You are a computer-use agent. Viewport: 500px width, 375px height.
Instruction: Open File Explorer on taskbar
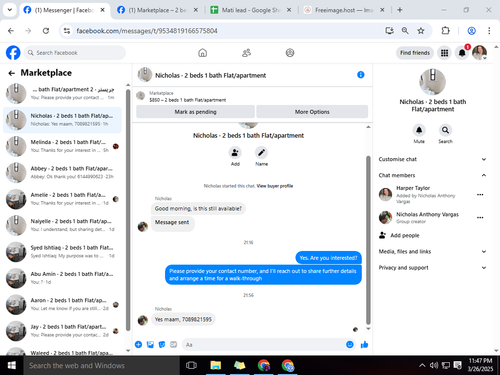(x=216, y=366)
